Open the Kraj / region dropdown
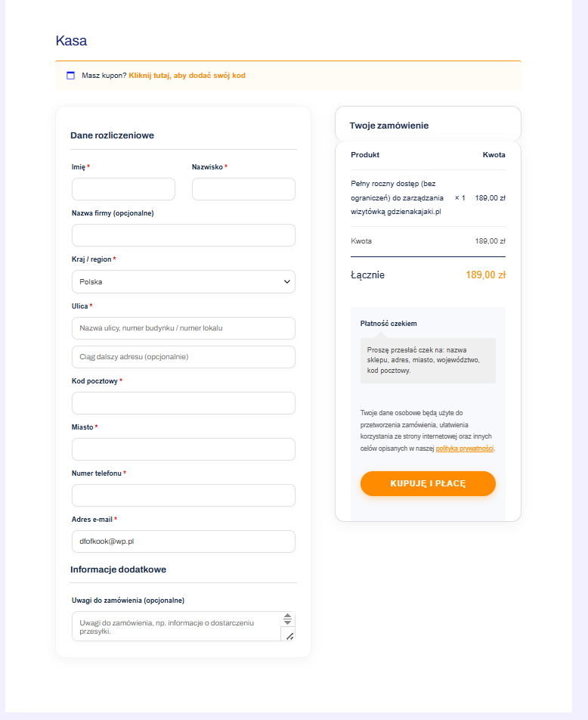The height and width of the screenshot is (720, 588). [183, 282]
